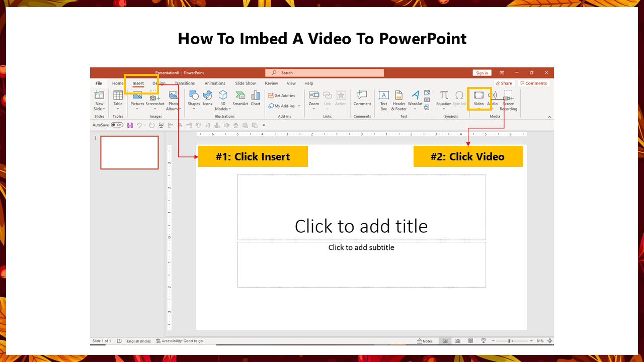
Task: Customize Quick Access Toolbar dropdown
Action: coord(264,125)
